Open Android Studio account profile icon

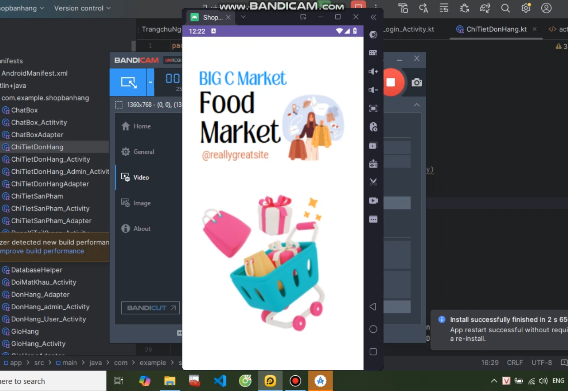coord(546,8)
